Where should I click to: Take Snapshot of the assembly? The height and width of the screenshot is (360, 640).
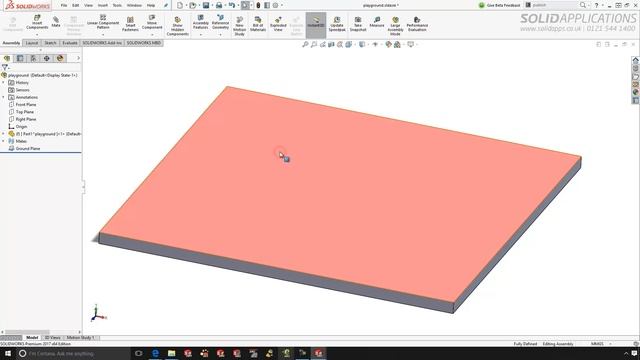358,24
